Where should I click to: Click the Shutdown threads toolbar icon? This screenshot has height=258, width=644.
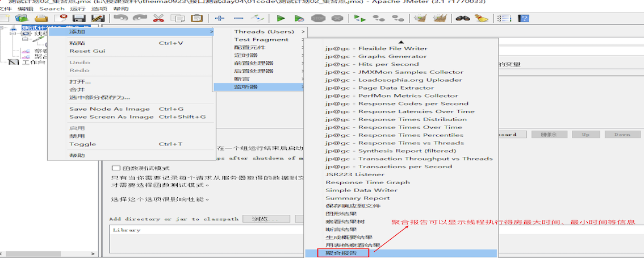(x=337, y=18)
